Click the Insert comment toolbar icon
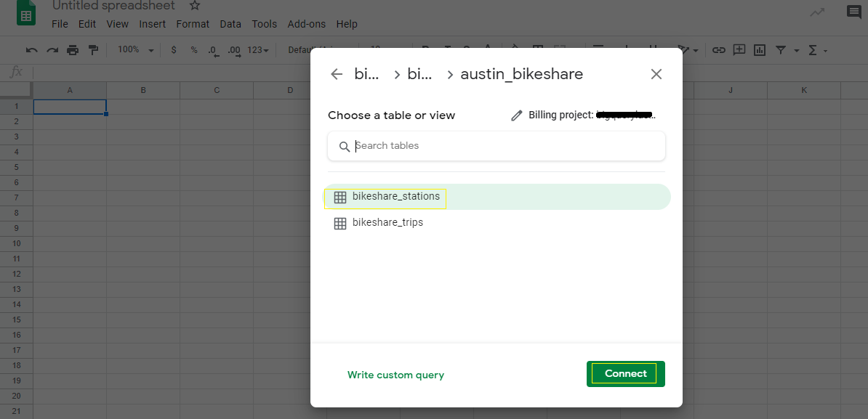 (x=739, y=50)
